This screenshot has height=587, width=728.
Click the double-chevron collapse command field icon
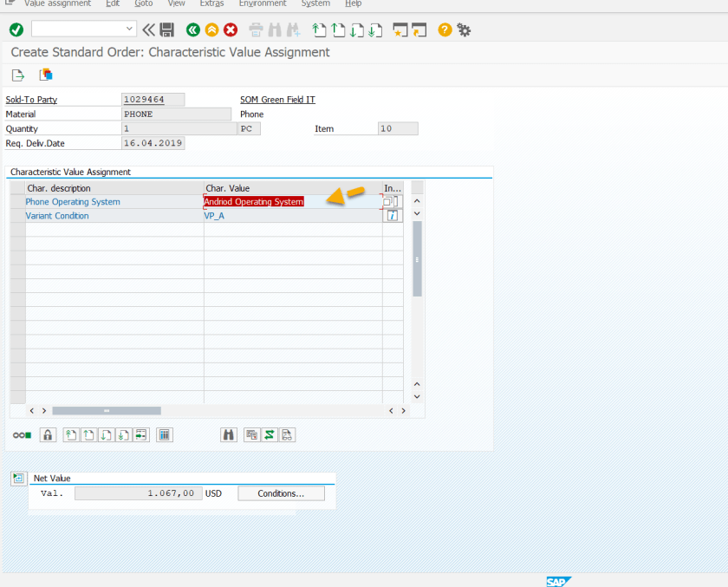click(148, 30)
